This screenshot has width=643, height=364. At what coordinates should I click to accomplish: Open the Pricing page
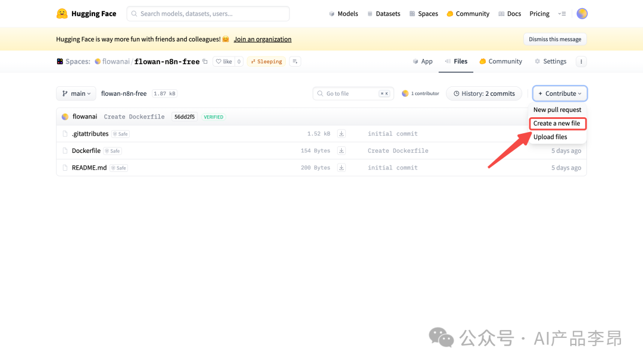[x=539, y=14]
